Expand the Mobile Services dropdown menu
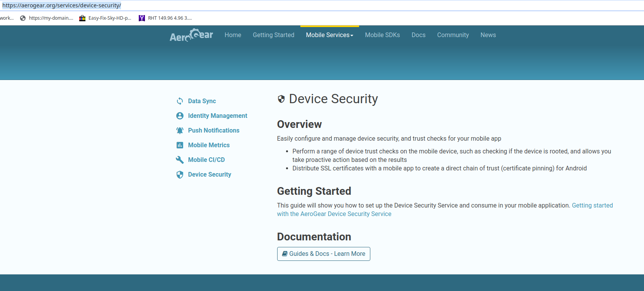 [330, 35]
